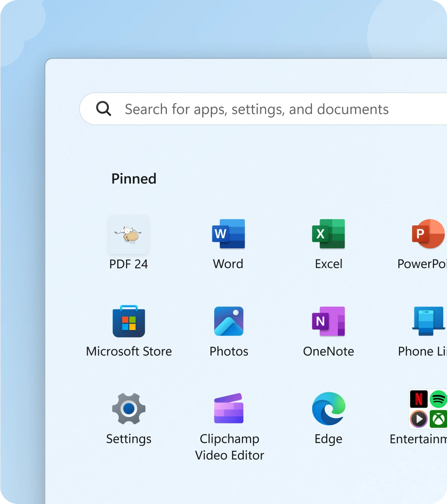Click the Xbox icon in Entertainment folder
Image resolution: width=447 pixels, height=504 pixels.
438,419
